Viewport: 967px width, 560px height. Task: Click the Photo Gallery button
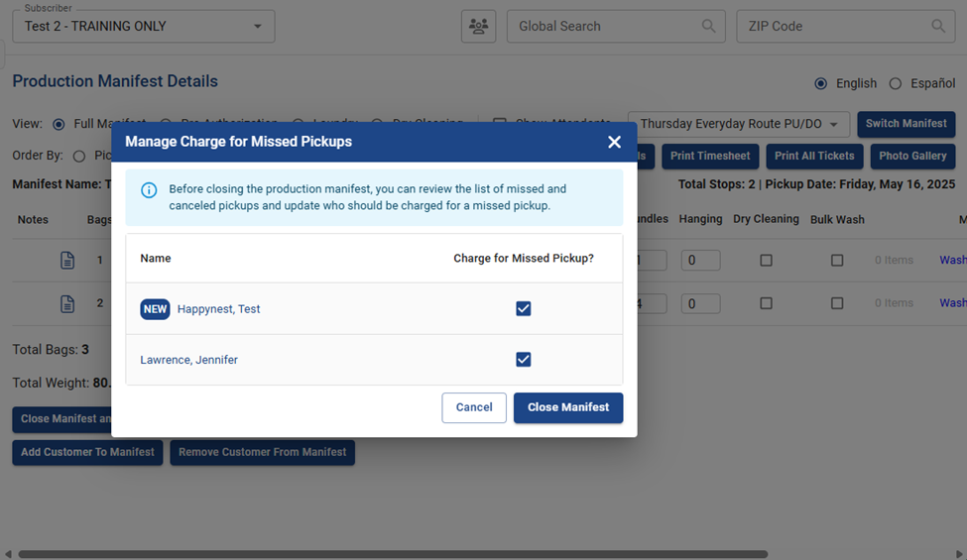[912, 156]
